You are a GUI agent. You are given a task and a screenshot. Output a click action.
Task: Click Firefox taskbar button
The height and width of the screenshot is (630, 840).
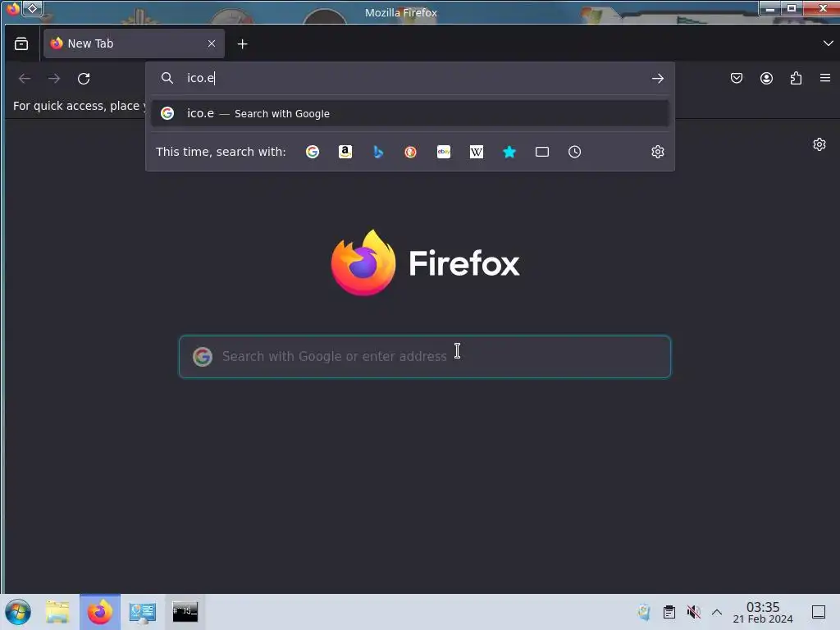click(100, 612)
